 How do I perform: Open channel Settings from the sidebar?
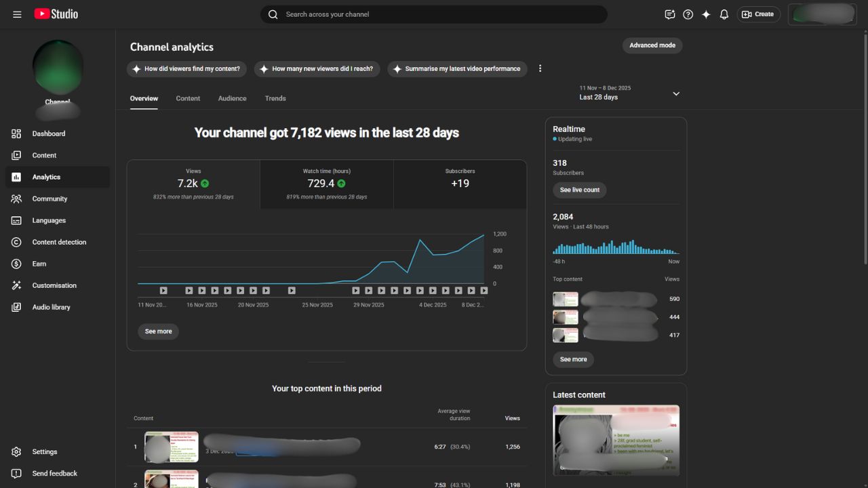(45, 451)
